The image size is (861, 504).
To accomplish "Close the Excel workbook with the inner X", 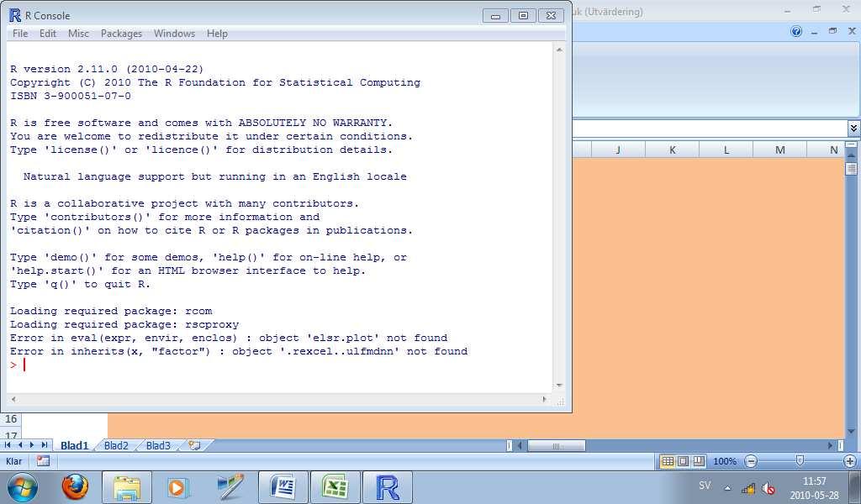I will [852, 31].
